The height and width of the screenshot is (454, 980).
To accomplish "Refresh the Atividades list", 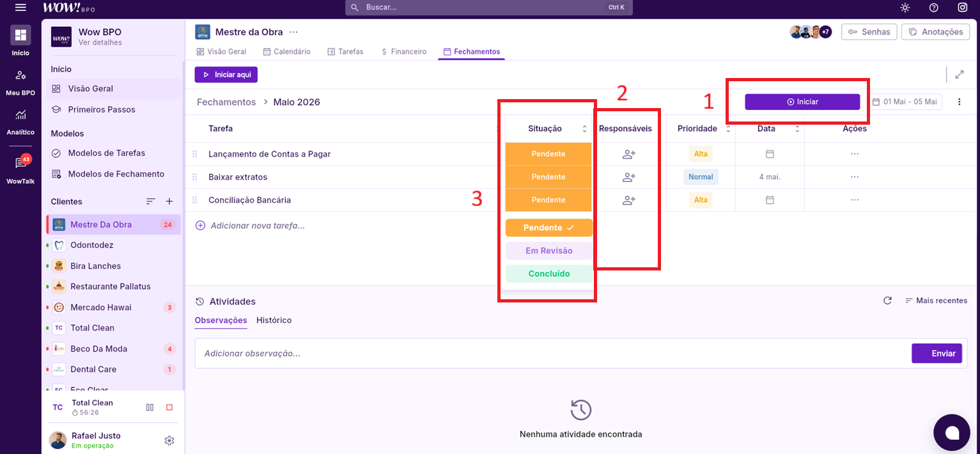I will pyautogui.click(x=887, y=301).
